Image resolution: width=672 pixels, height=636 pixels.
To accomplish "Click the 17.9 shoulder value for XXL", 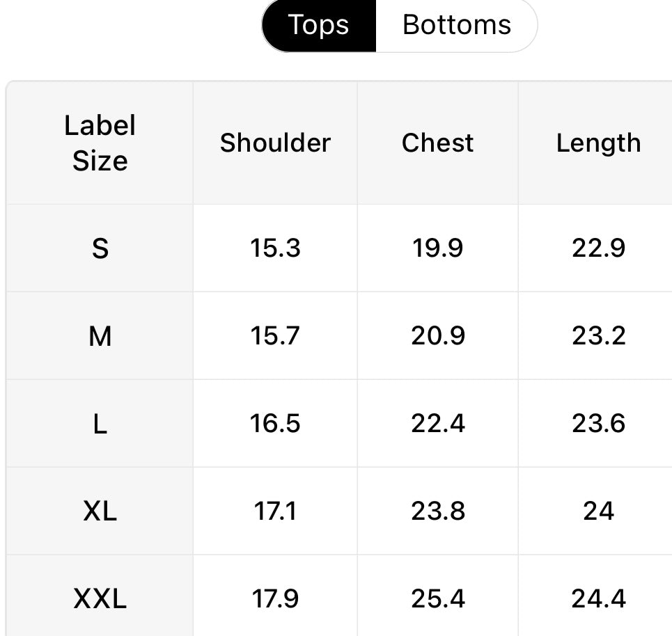I will pos(275,598).
